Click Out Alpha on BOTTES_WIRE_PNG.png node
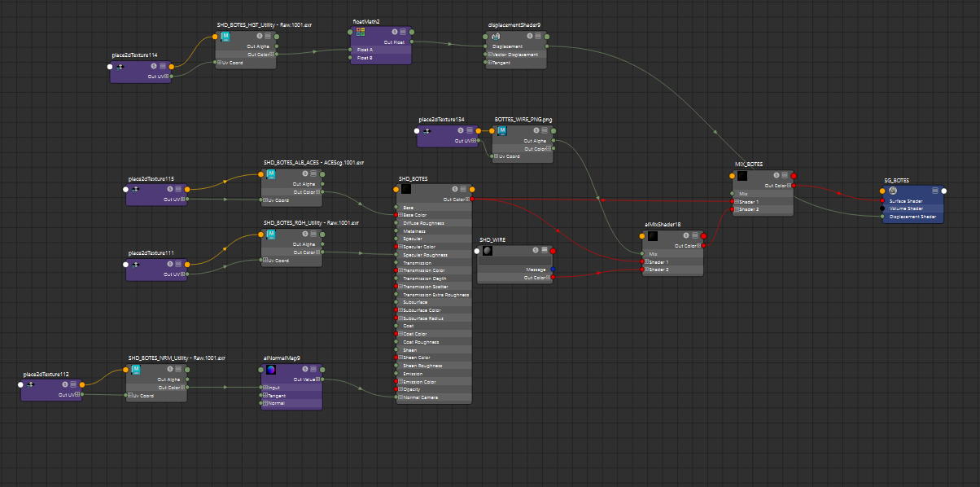This screenshot has height=487, width=980. (x=535, y=141)
